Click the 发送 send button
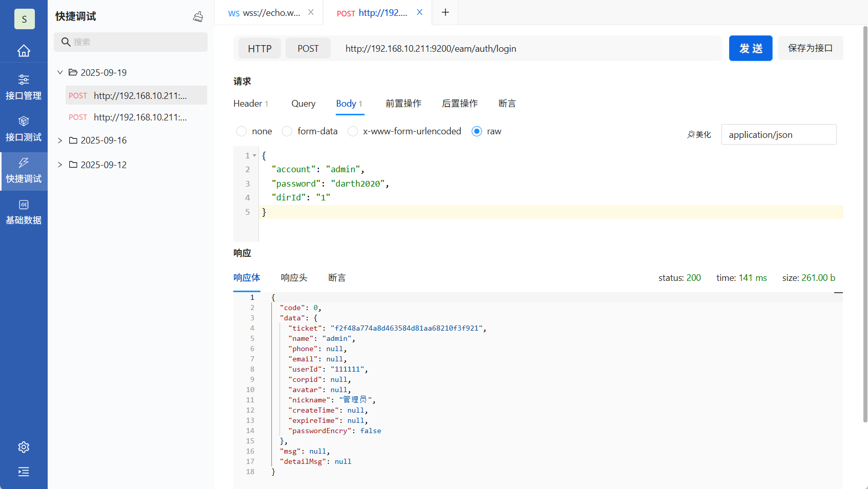This screenshot has height=489, width=868. (750, 49)
